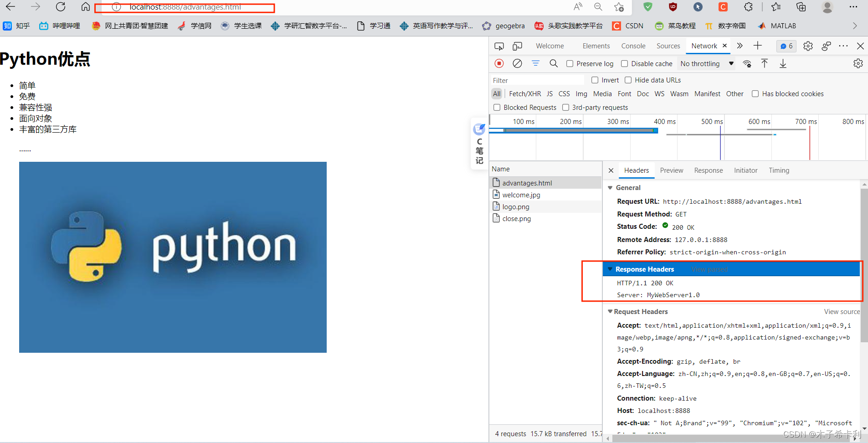The width and height of the screenshot is (868, 443).
Task: Clear the network log
Action: tap(517, 63)
